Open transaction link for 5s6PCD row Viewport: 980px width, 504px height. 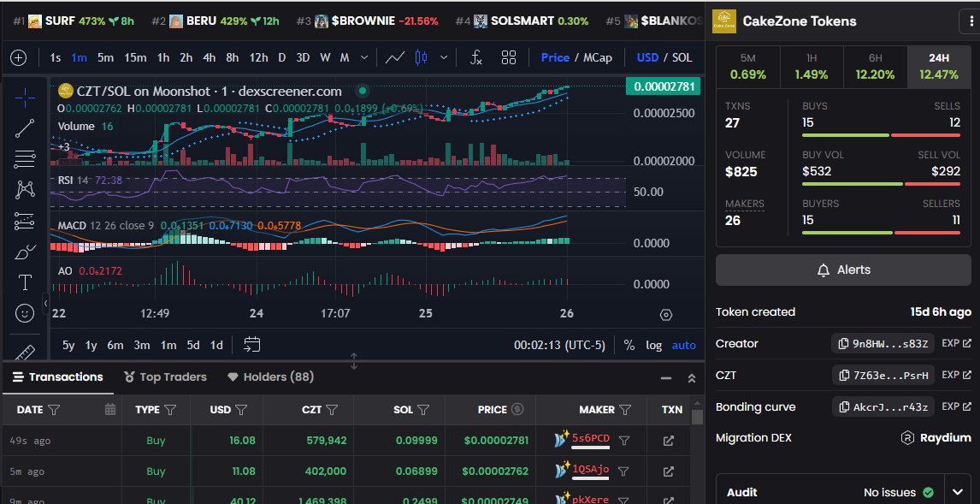pyautogui.click(x=668, y=441)
